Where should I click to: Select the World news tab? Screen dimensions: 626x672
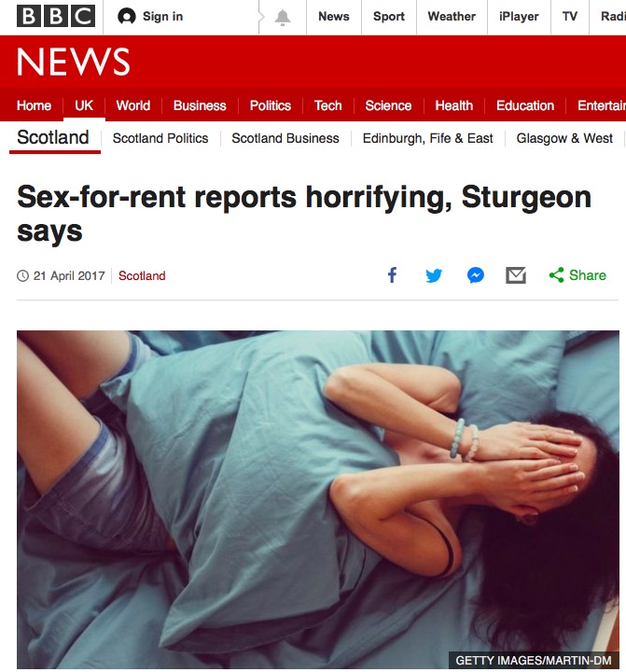132,105
